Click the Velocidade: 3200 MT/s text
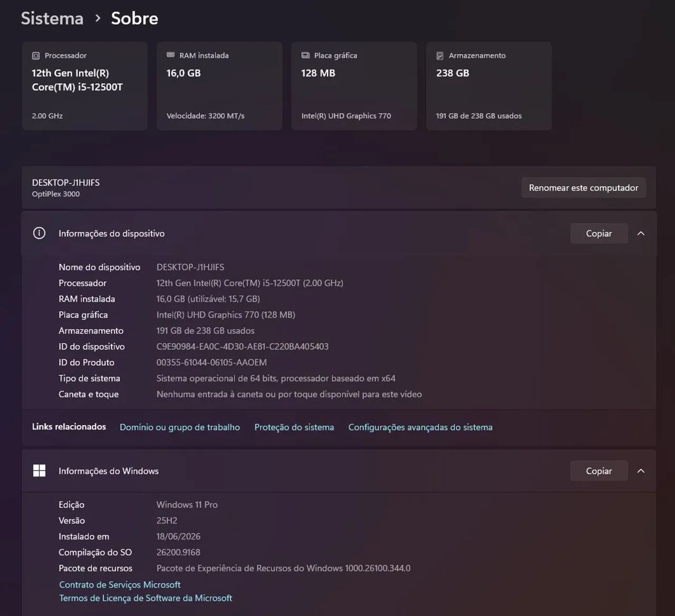 tap(206, 116)
